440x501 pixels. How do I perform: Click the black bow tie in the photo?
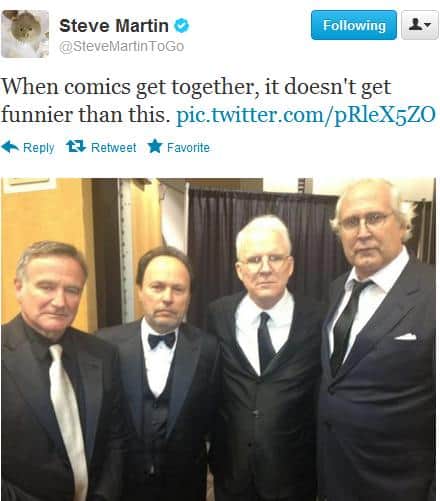pos(162,340)
